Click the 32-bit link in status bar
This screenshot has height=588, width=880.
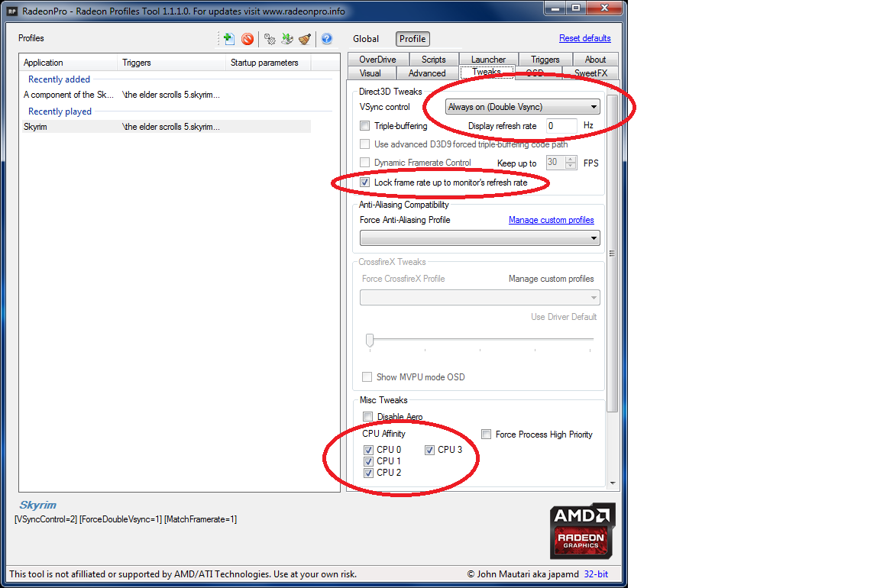[596, 574]
